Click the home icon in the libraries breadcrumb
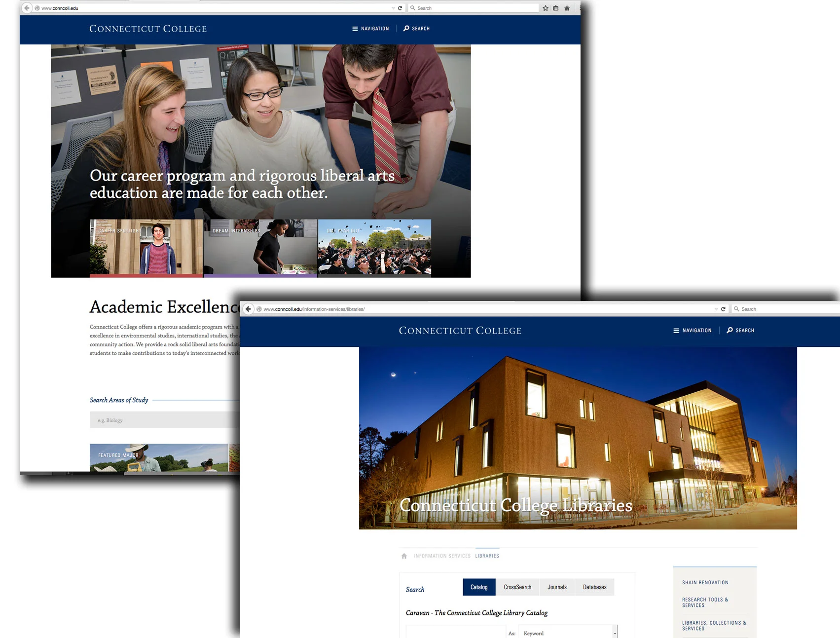Screen dimensions: 840x638 point(404,556)
